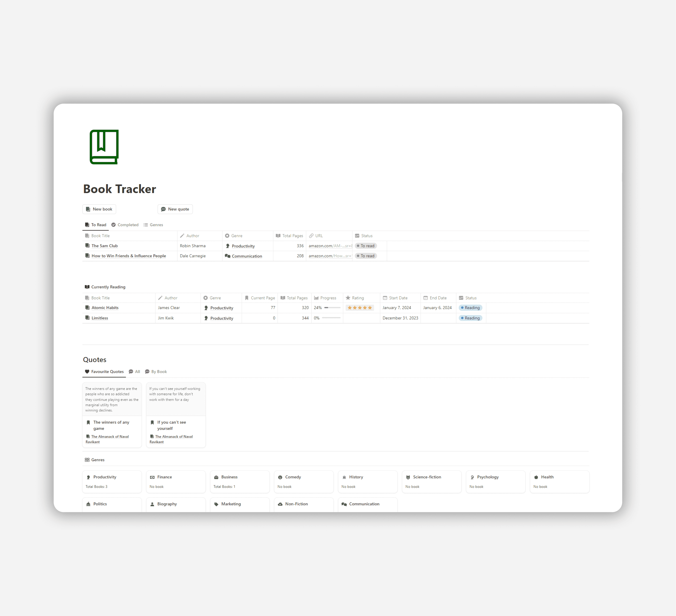
Task: Click the Genre column header in To Read table
Action: tap(247, 236)
